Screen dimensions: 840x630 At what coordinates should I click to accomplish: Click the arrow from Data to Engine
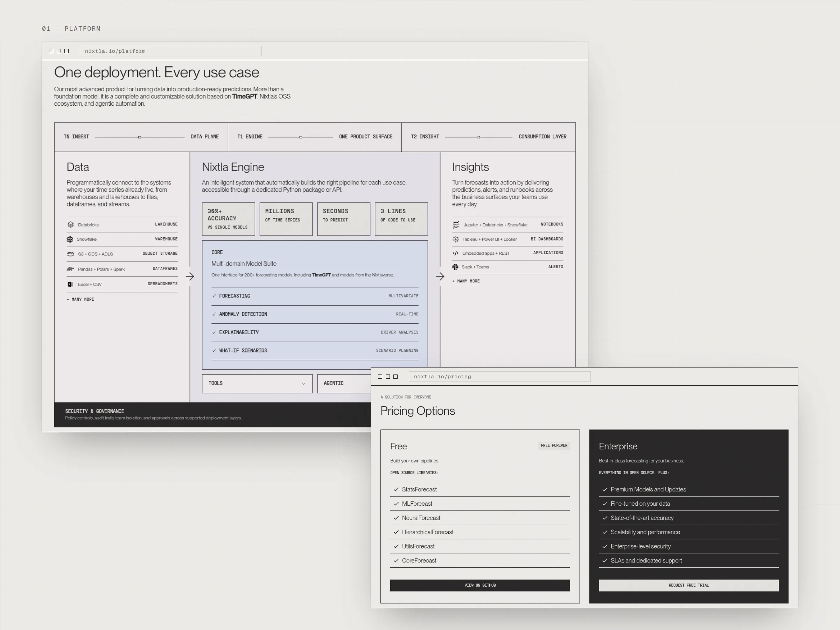[190, 276]
